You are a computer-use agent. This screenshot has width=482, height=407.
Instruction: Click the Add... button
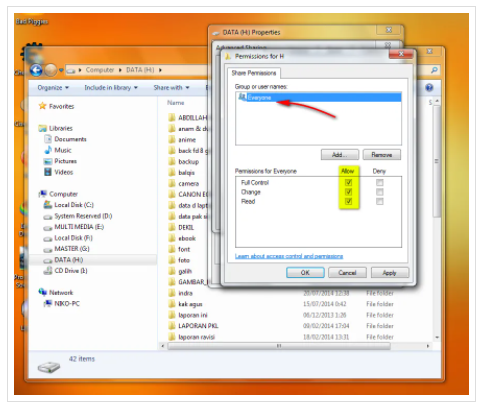[340, 155]
